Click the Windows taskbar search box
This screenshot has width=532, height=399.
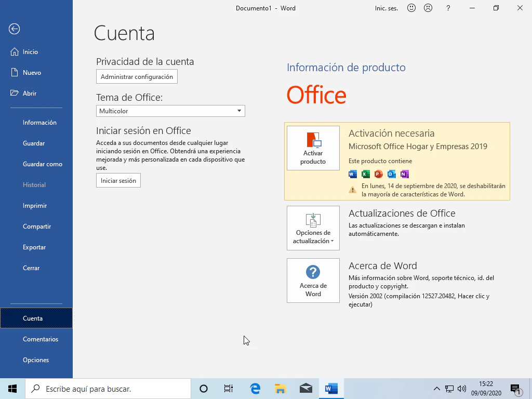(x=108, y=389)
